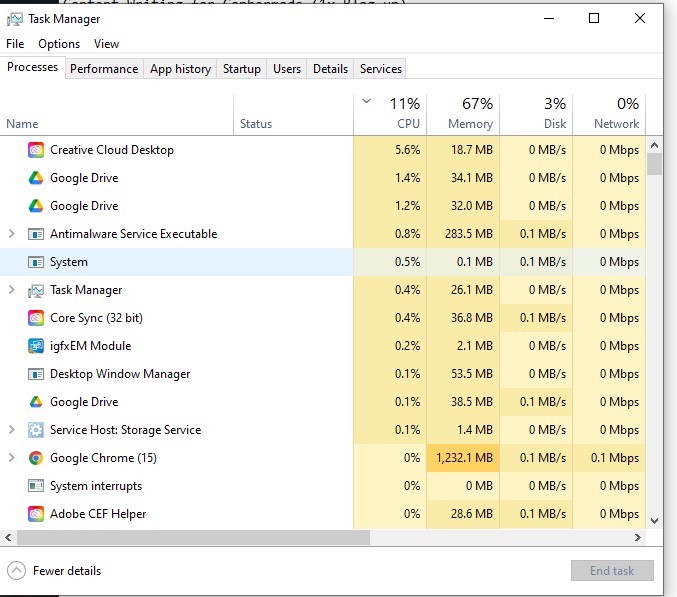Select the Adobe CEF Helper process name

[98, 514]
